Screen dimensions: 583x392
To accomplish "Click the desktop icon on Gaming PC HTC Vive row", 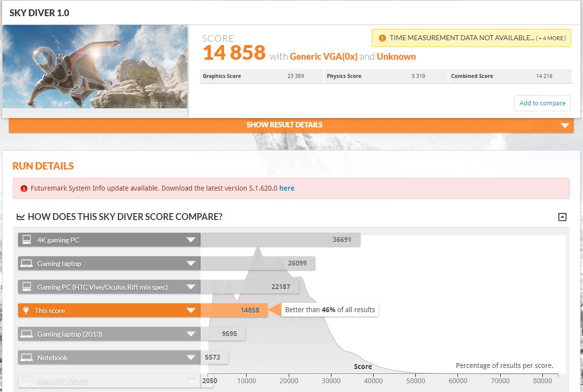I will [27, 287].
